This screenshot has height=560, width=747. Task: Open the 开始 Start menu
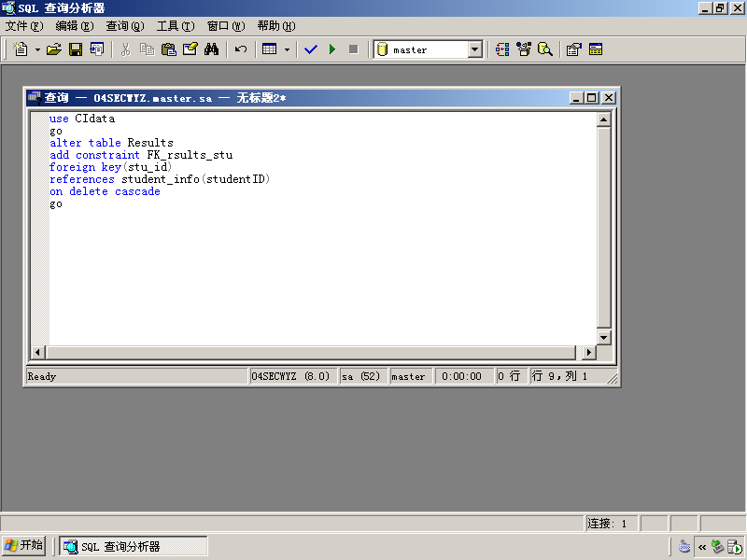click(24, 546)
